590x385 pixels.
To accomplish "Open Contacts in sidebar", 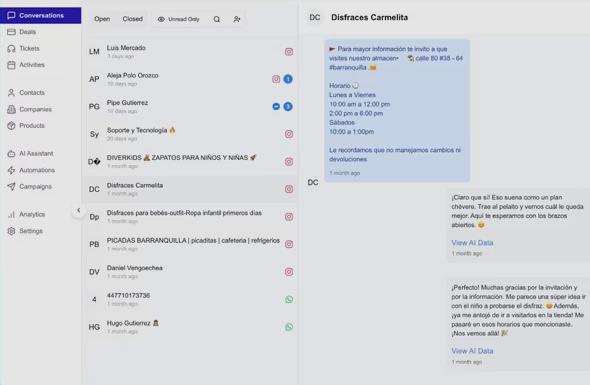I will coord(32,93).
